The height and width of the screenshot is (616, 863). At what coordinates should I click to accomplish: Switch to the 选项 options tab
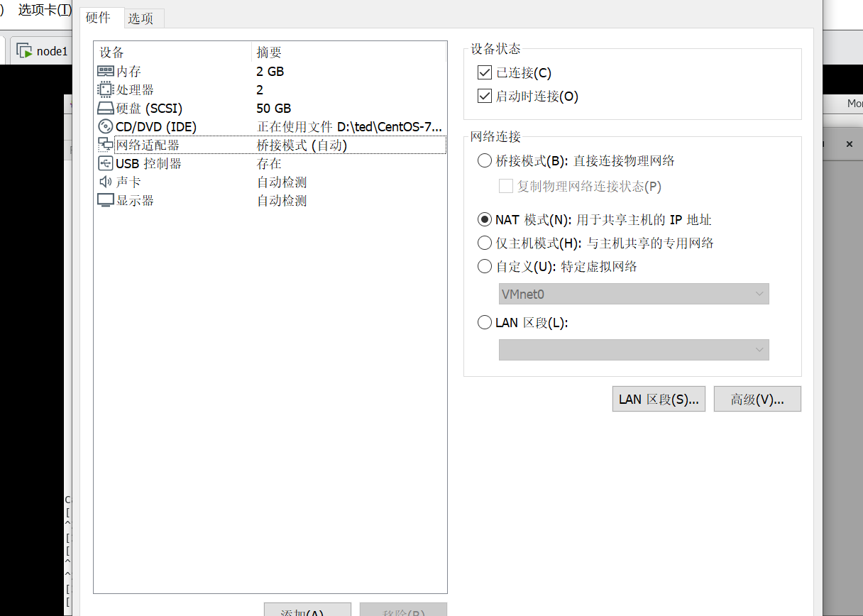point(141,18)
